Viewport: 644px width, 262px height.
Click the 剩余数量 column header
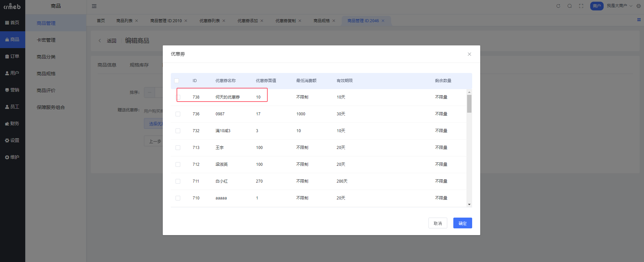point(443,81)
